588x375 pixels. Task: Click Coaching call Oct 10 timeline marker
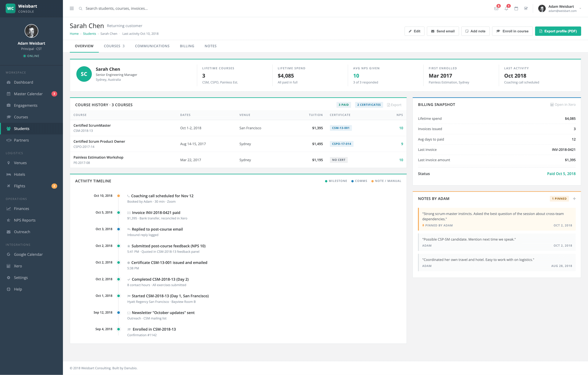point(118,196)
